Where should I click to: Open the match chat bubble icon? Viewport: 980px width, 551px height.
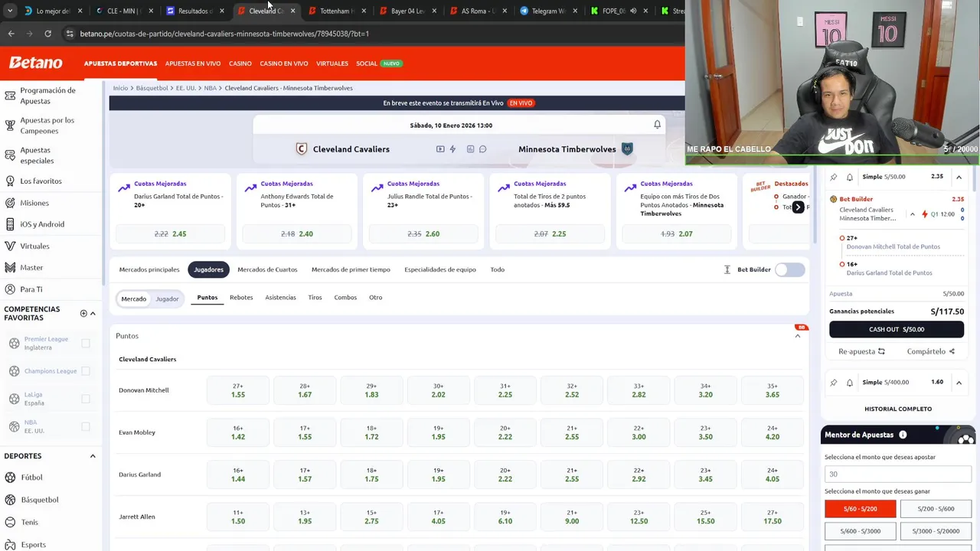coord(483,149)
